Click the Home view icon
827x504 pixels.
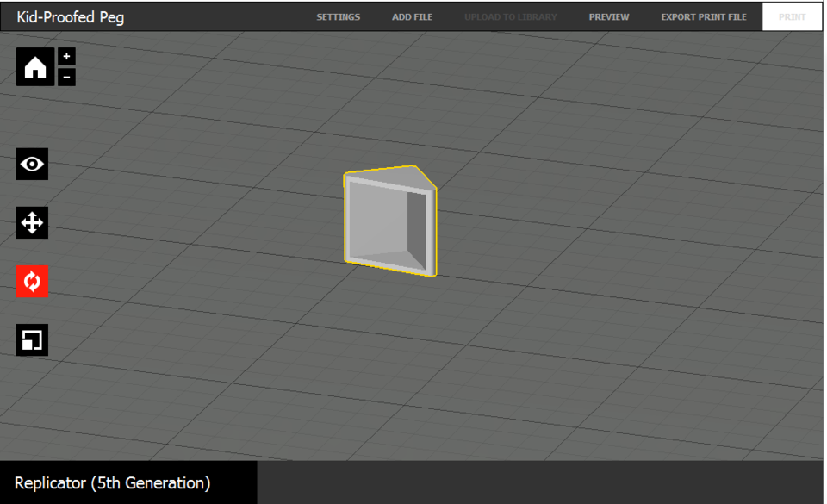pos(34,67)
